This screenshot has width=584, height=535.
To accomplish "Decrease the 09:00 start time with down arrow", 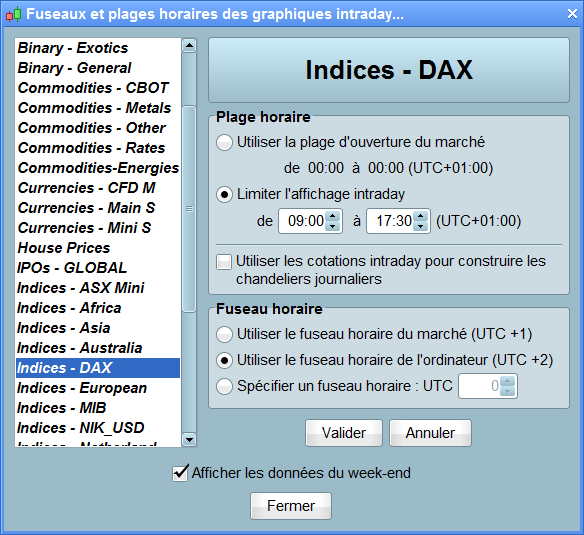I will 333,226.
